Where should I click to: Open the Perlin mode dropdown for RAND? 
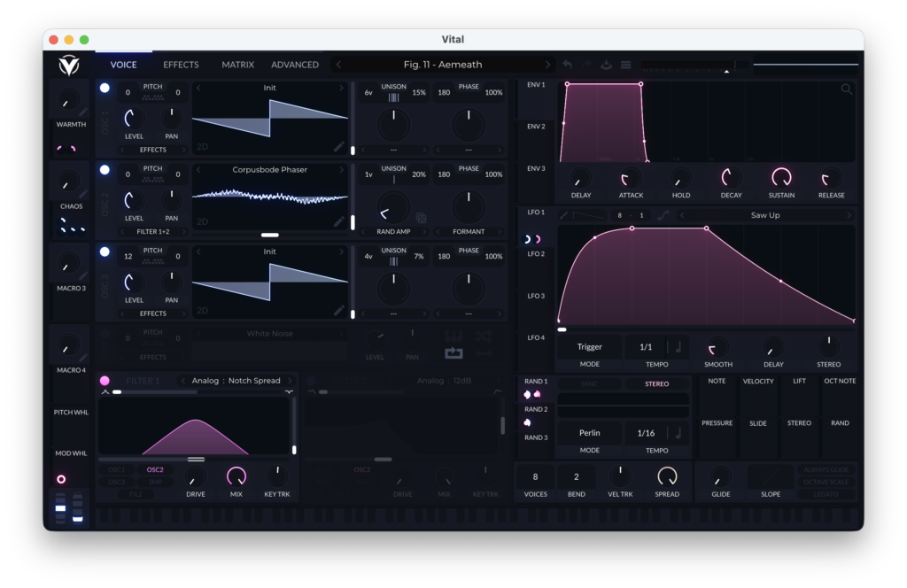589,433
